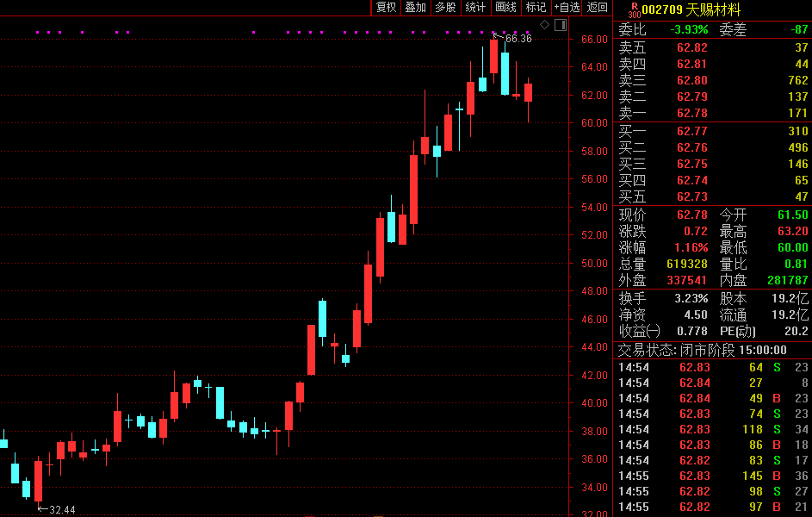This screenshot has width=812, height=517.
Task: Click the diamond marker icon above the chart
Action: point(544,24)
